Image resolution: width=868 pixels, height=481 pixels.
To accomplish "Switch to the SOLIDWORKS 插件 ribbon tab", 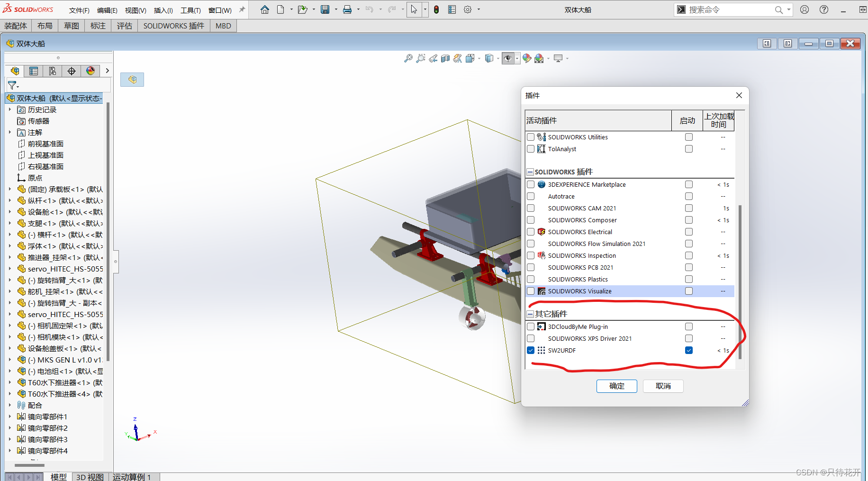I will [x=174, y=26].
